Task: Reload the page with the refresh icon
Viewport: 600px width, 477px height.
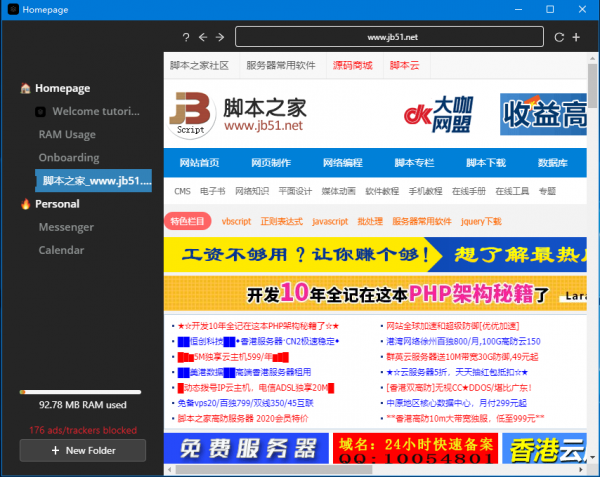Action: pyautogui.click(x=561, y=37)
